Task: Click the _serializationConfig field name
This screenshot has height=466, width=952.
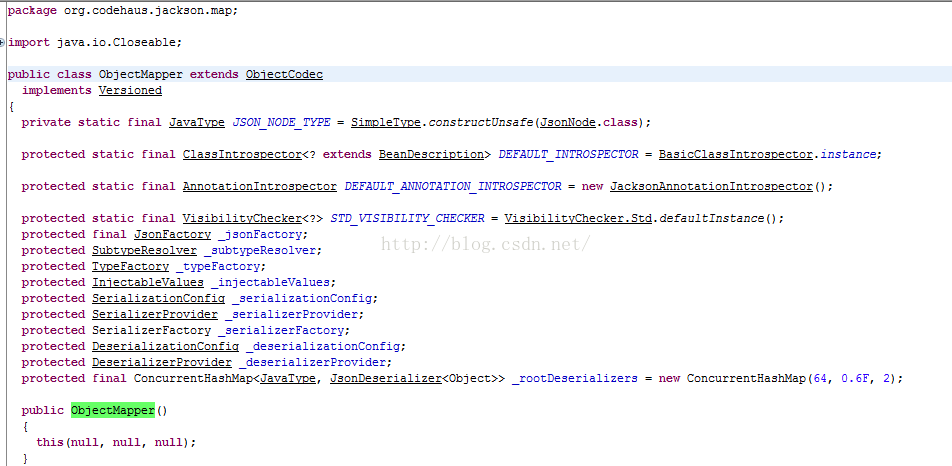Action: coord(302,299)
